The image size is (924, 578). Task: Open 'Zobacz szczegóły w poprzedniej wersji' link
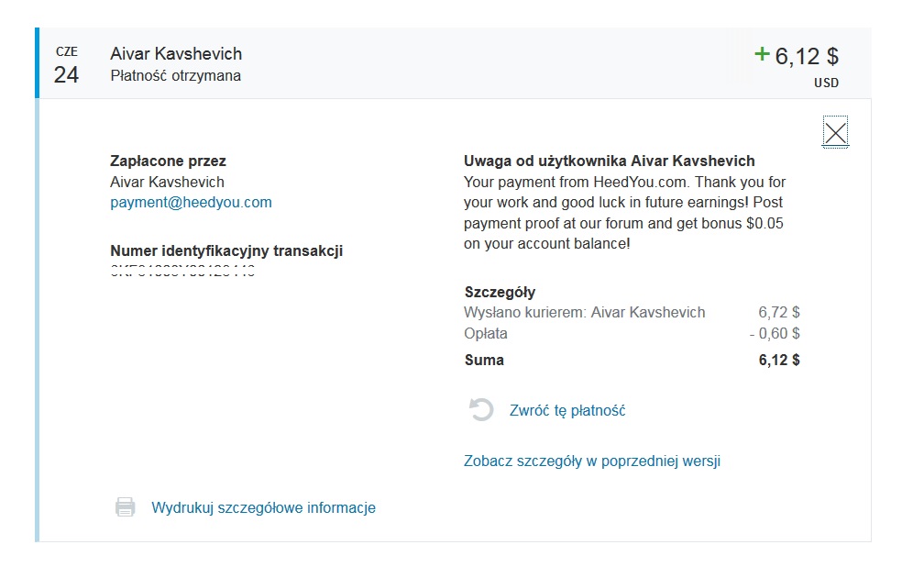tap(591, 461)
